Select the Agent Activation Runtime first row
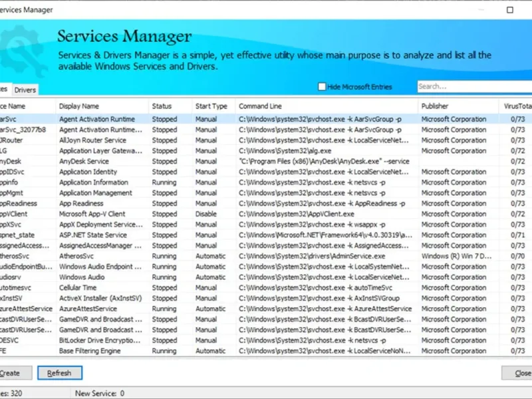Image resolution: width=532 pixels, height=399 pixels. pyautogui.click(x=266, y=119)
